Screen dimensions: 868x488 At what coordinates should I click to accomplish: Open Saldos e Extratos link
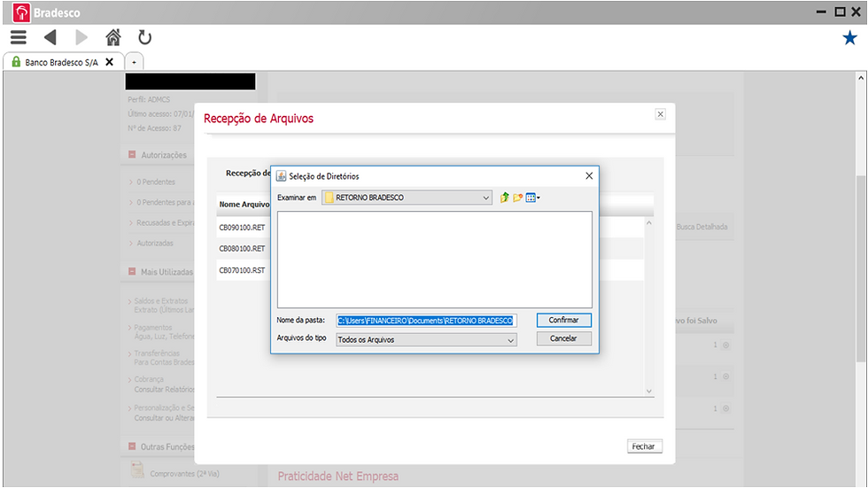point(161,301)
